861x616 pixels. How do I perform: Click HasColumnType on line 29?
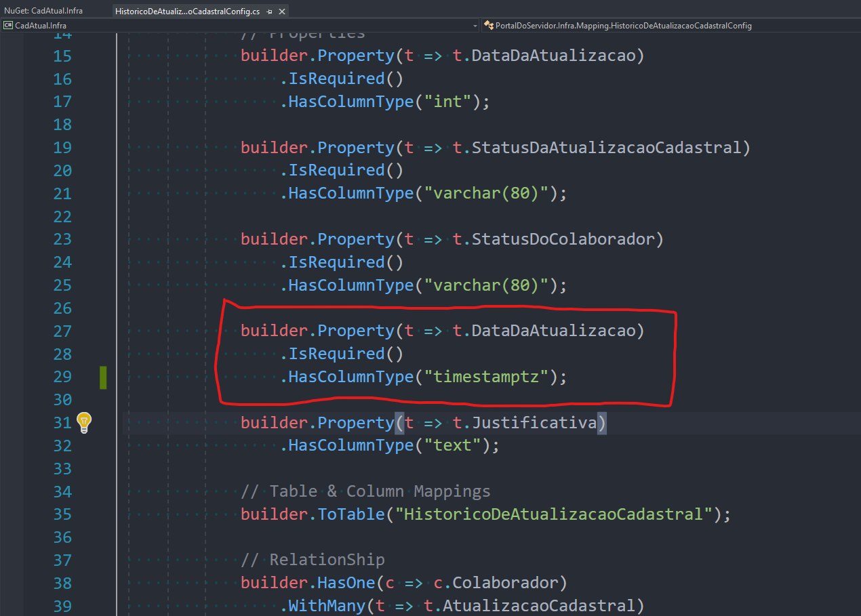tap(351, 377)
